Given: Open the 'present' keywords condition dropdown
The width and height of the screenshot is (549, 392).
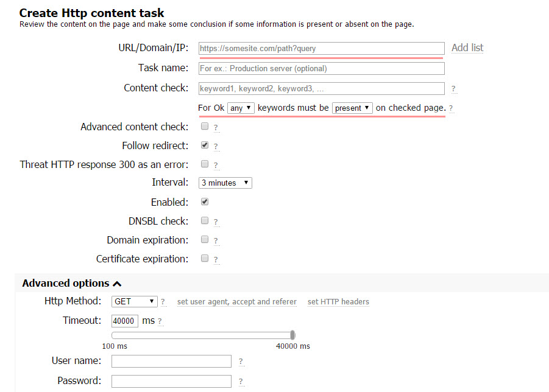Looking at the screenshot, I should pos(352,108).
